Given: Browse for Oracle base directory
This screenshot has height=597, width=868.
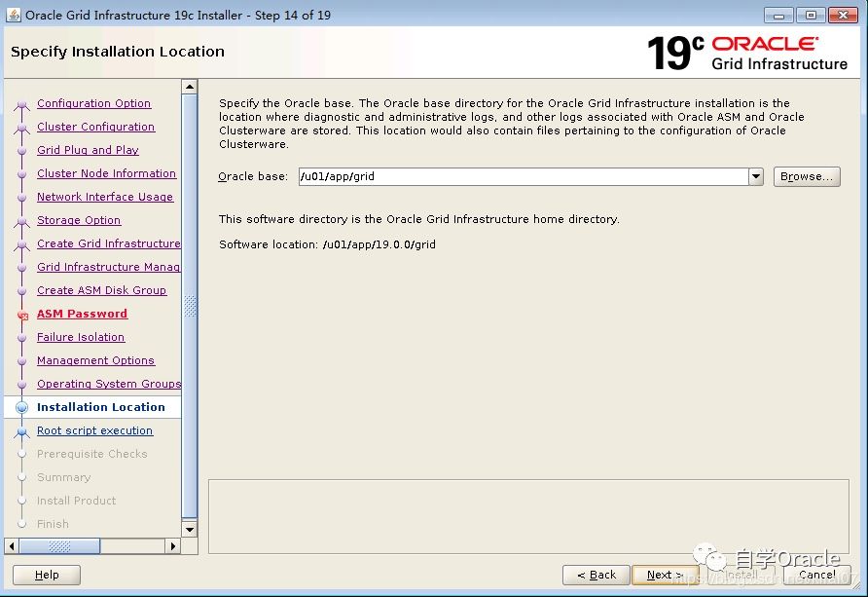Looking at the screenshot, I should click(807, 176).
